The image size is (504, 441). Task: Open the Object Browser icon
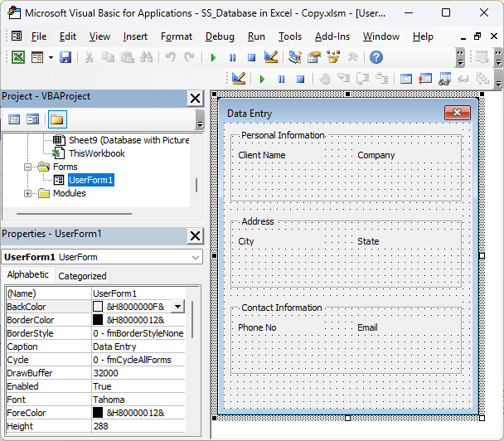pos(332,57)
